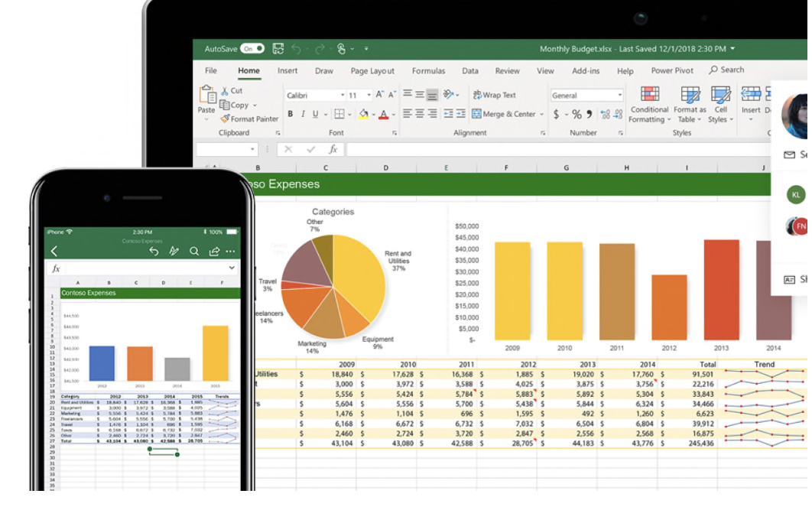
Task: Click Center alignment icon
Action: click(x=420, y=113)
